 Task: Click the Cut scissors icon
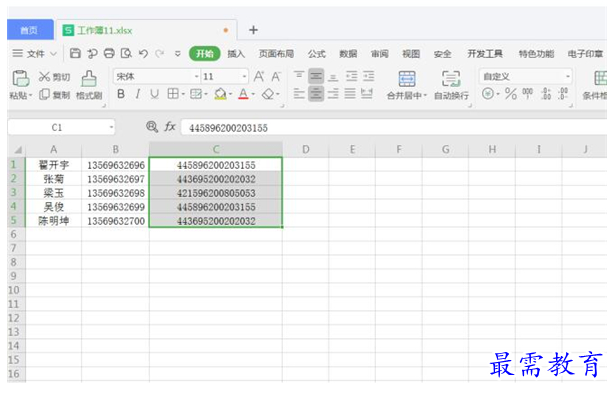(x=44, y=77)
